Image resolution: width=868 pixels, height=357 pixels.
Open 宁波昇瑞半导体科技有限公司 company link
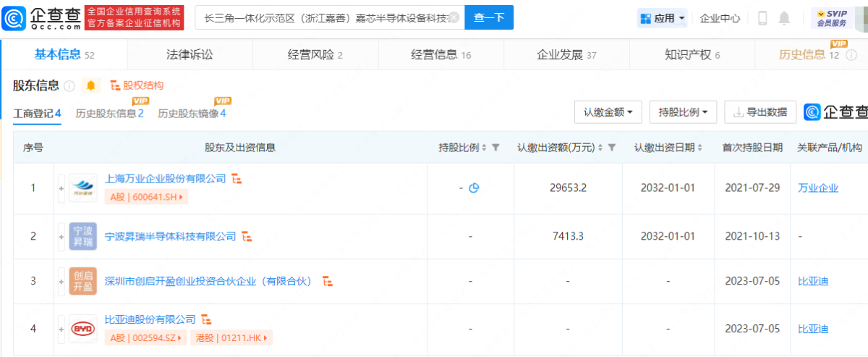click(171, 236)
